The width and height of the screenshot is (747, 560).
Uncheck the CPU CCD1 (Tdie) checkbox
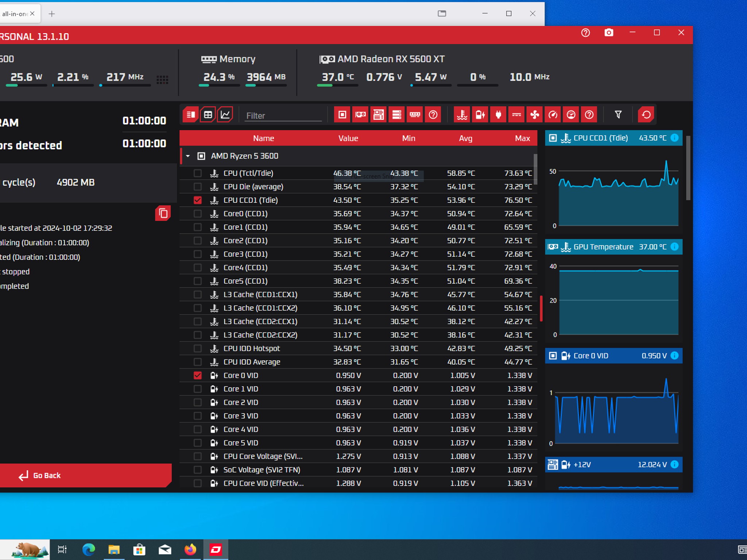198,200
